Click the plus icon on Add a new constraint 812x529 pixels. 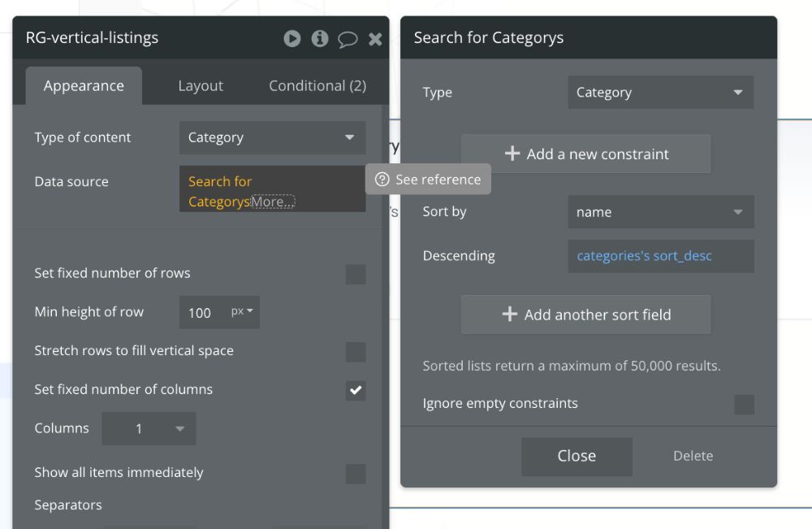coord(512,154)
